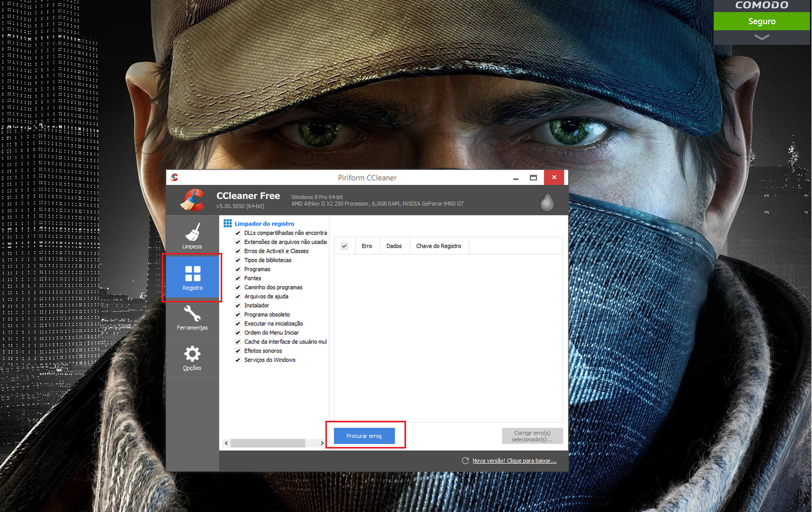
Task: Open the Nova versão download link
Action: click(514, 461)
